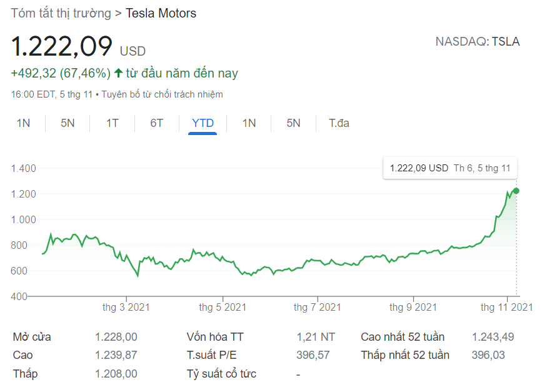The height and width of the screenshot is (392, 547).
Task: Open the Tuyên bố từ chối trách nhiệm link
Action: [x=162, y=94]
